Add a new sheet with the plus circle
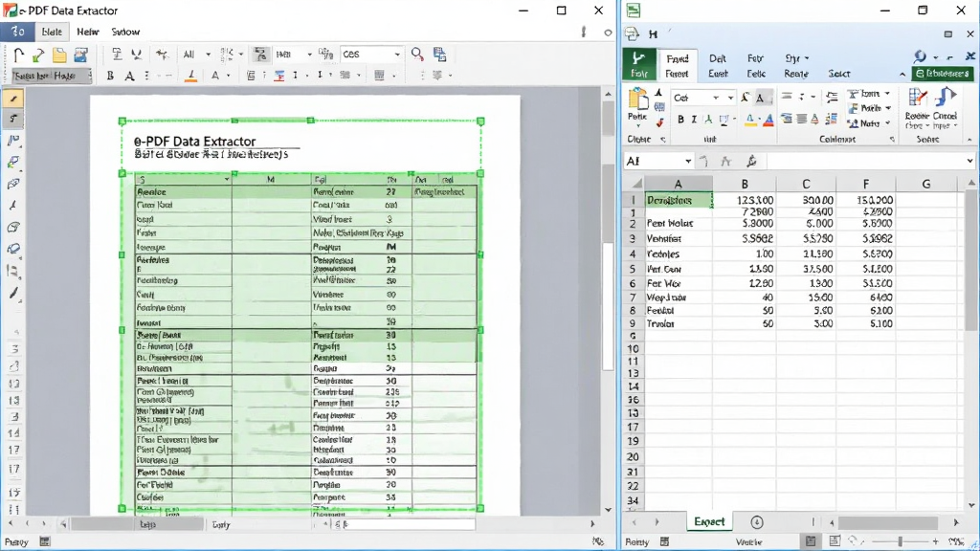Screen dimensions: 980x551 pos(756,522)
